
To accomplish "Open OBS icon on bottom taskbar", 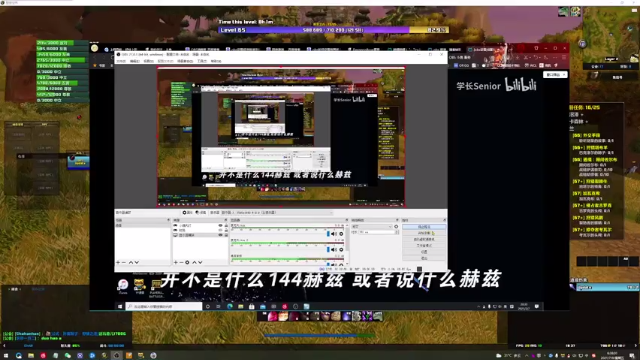I will coord(117,356).
